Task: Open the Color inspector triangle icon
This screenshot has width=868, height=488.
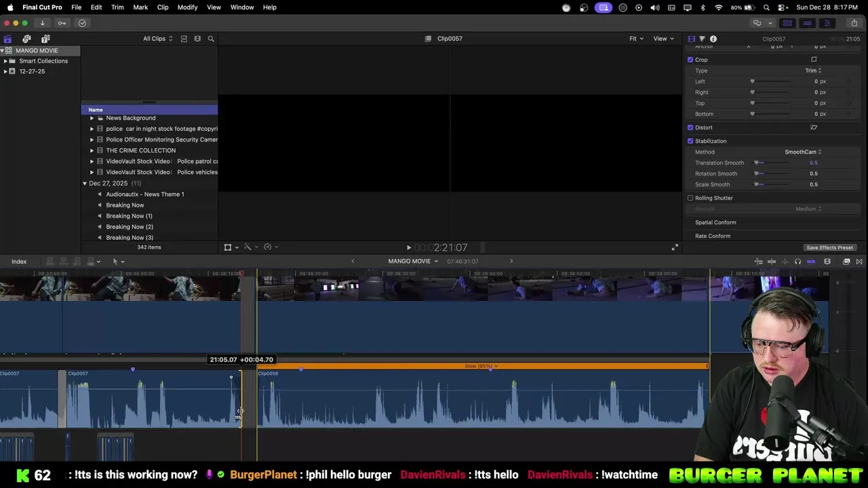Action: (x=702, y=39)
